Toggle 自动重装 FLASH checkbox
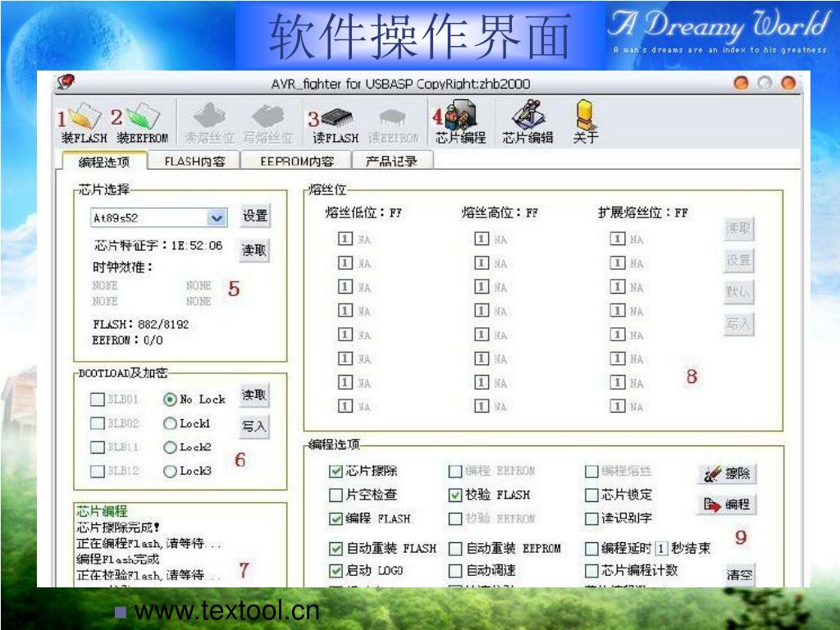This screenshot has width=840, height=630. coord(336,549)
